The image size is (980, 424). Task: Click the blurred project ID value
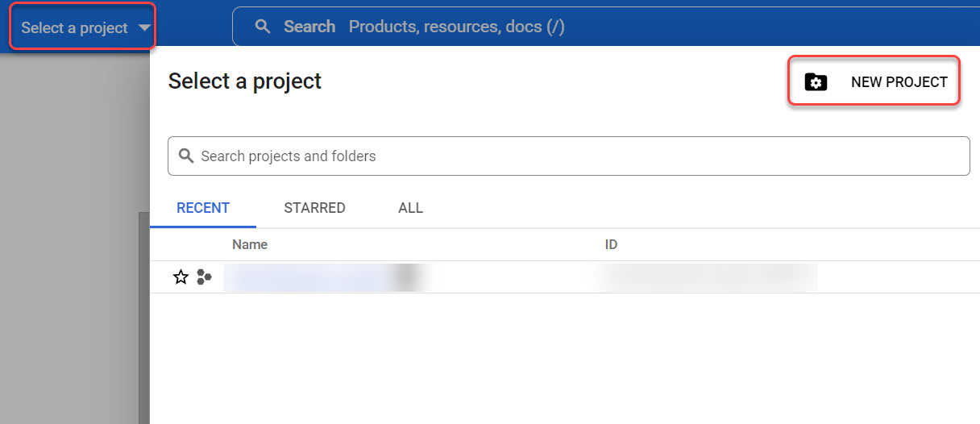point(709,277)
